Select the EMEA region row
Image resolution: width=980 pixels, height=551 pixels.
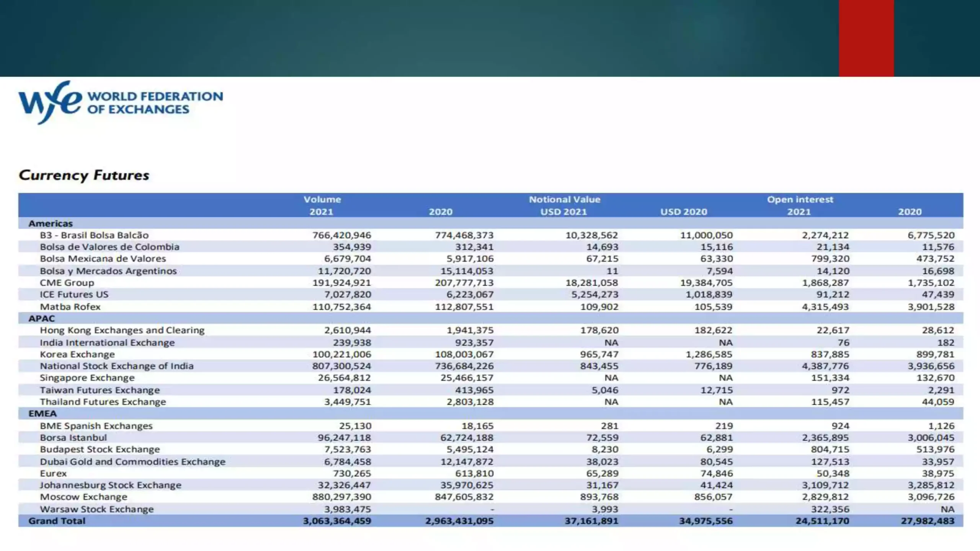[491, 414]
